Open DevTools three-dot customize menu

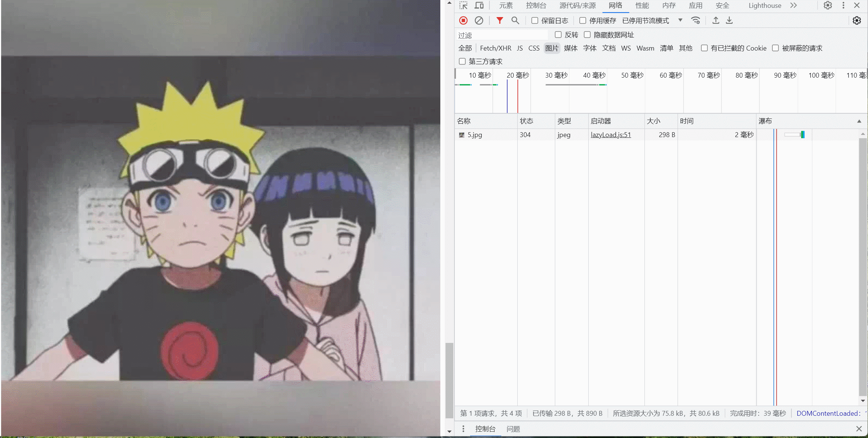pyautogui.click(x=843, y=6)
